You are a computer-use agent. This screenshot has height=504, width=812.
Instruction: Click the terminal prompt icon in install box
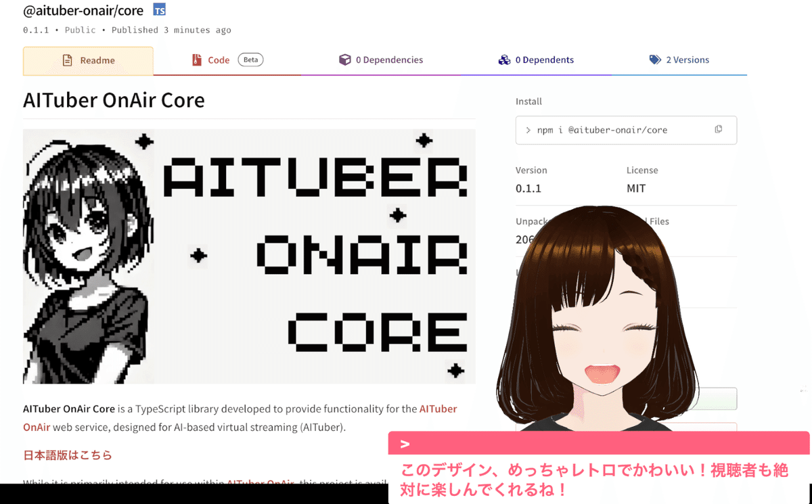point(527,130)
